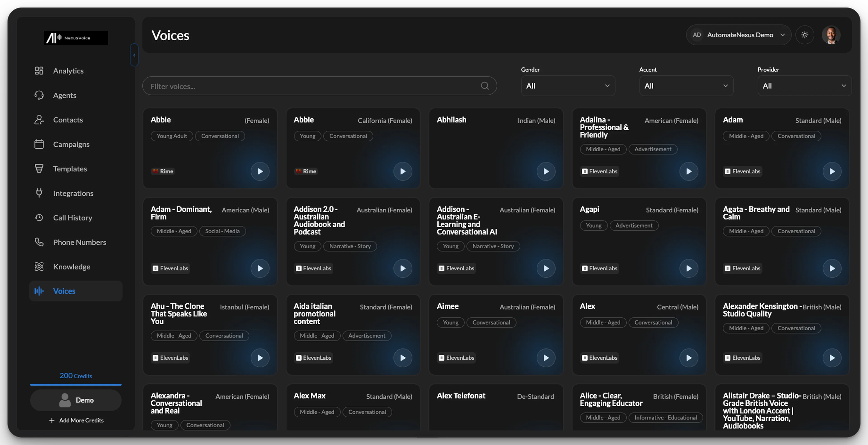Image resolution: width=868 pixels, height=445 pixels.
Task: Play Alexander Kensington voice sample
Action: coord(832,358)
